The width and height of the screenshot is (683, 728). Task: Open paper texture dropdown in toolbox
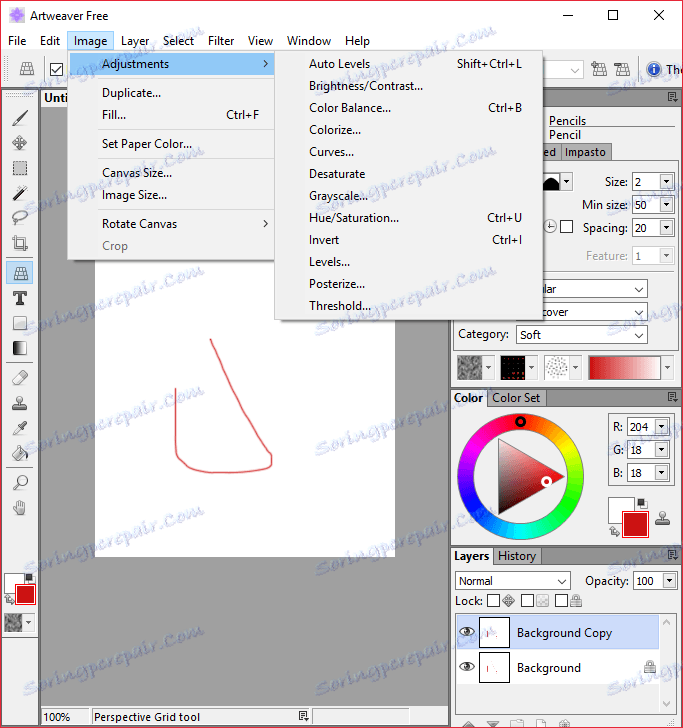28,622
